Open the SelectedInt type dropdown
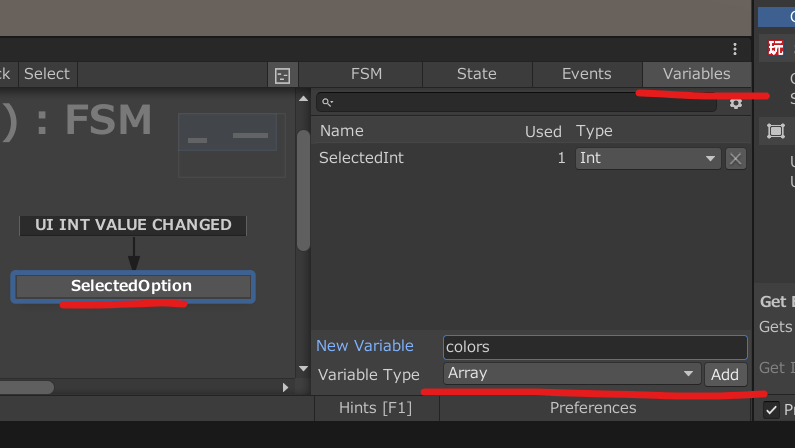The height and width of the screenshot is (448, 795). tap(648, 159)
